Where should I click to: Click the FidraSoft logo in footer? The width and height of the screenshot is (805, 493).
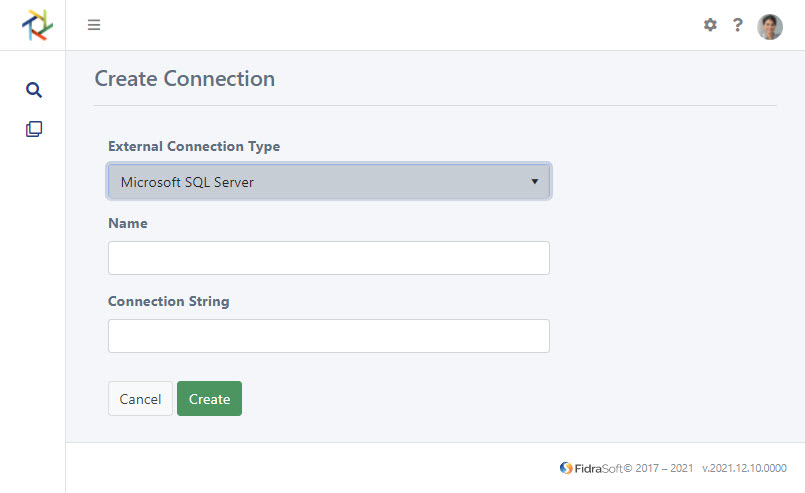(x=591, y=468)
